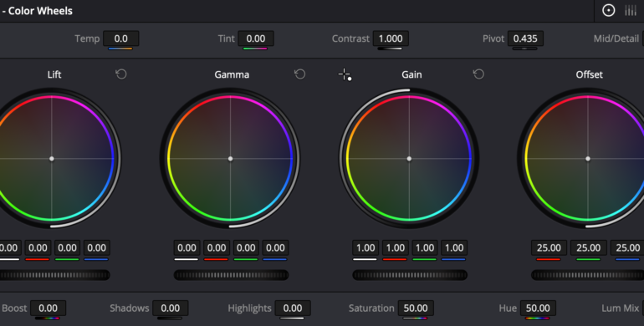The height and width of the screenshot is (326, 644).
Task: Reset the Gain wheel
Action: 478,74
